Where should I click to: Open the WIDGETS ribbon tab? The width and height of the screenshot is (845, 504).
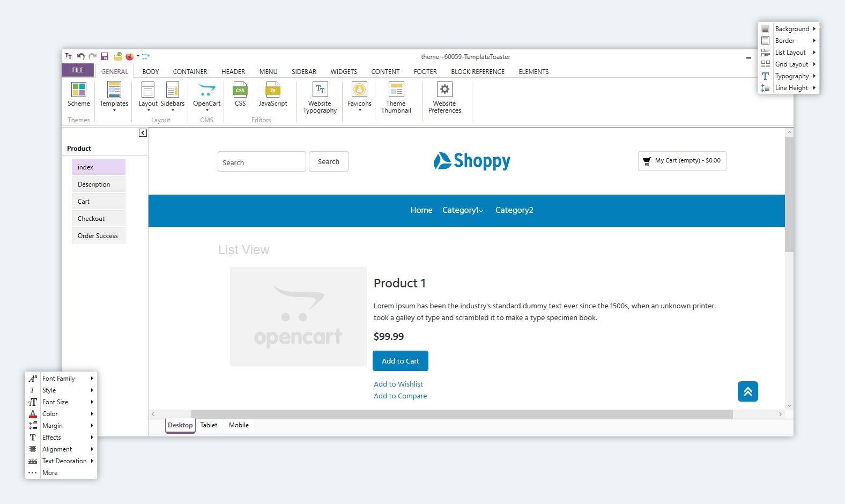click(x=344, y=71)
